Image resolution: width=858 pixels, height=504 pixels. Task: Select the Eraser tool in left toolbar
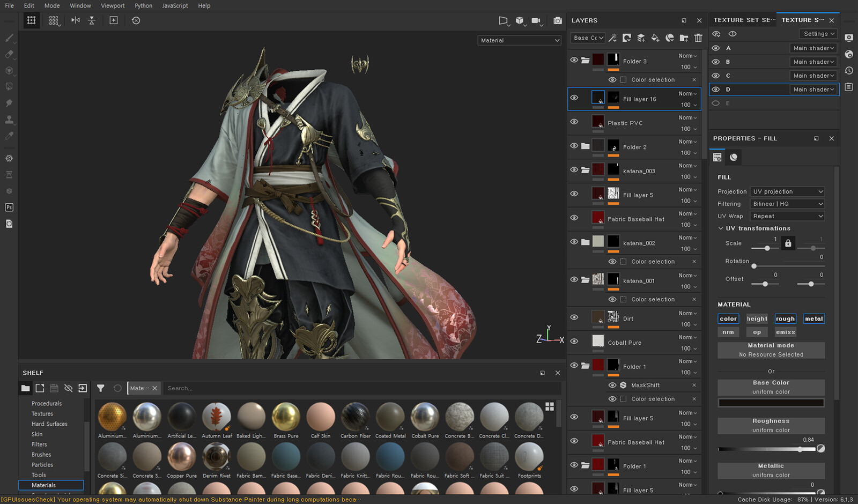point(9,54)
